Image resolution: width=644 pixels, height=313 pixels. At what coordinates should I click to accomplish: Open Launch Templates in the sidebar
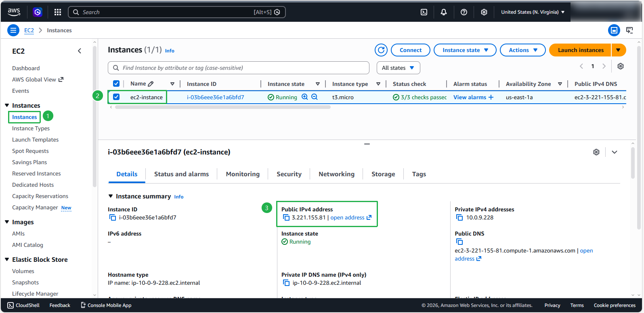click(x=35, y=140)
